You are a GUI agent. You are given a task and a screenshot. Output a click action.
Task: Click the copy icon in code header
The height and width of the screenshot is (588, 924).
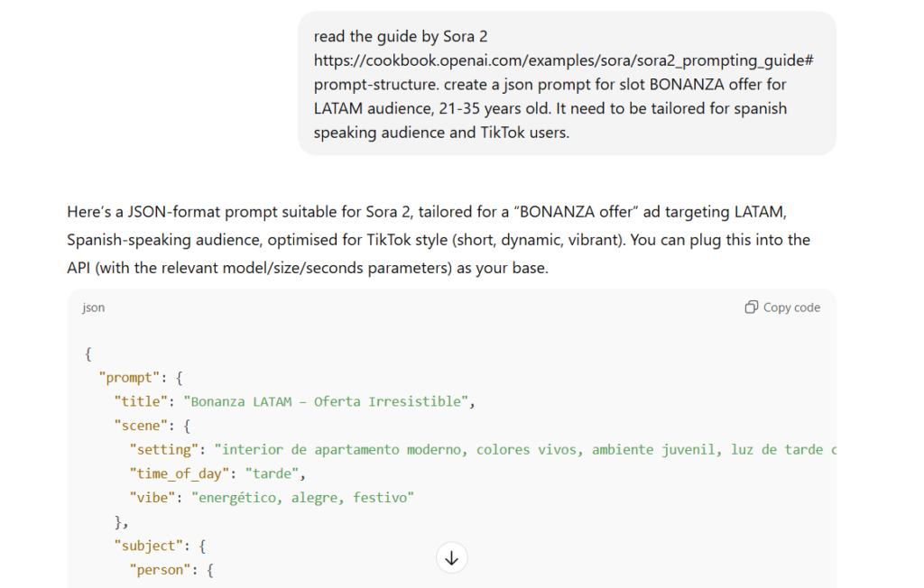point(751,308)
